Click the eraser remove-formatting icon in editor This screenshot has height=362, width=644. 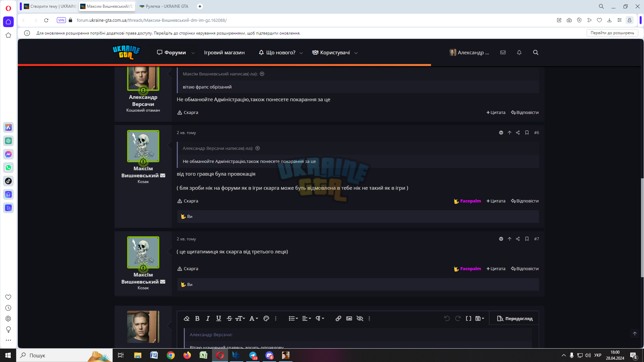pyautogui.click(x=187, y=318)
